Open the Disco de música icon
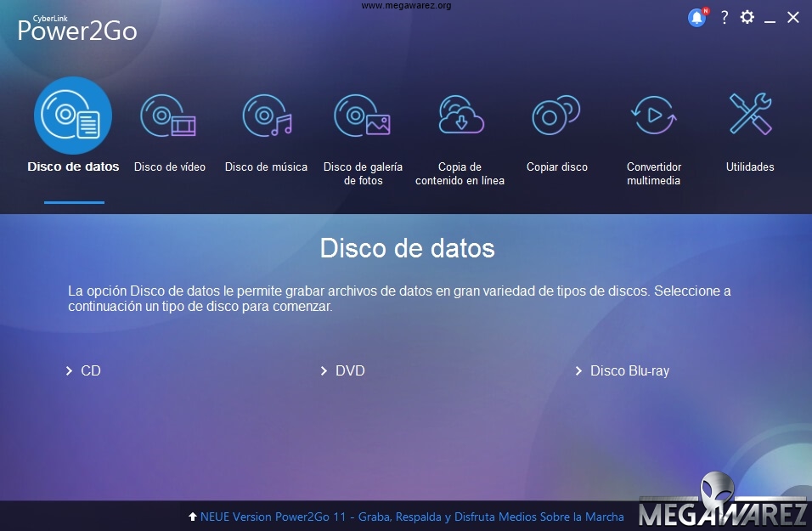Image resolution: width=812 pixels, height=531 pixels. click(268, 116)
